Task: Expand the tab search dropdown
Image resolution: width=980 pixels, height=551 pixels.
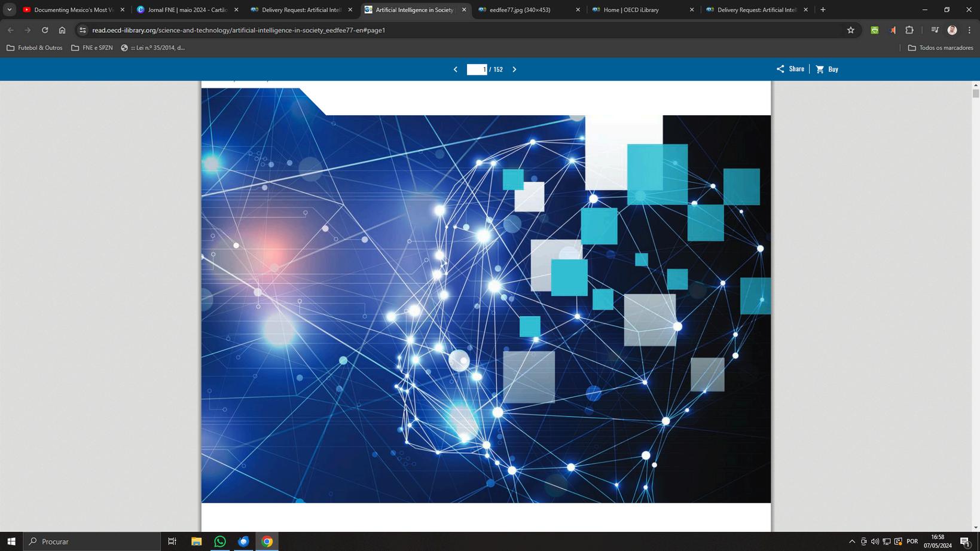Action: [x=10, y=10]
